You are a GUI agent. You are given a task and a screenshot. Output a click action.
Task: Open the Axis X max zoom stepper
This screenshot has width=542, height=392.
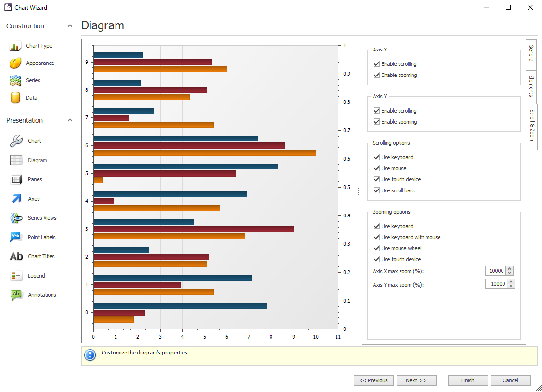510,271
